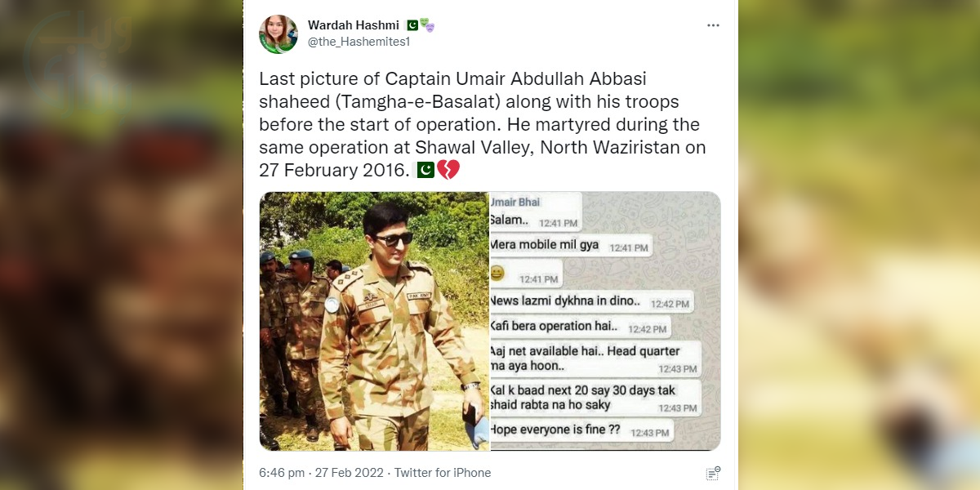The image size is (980, 490).
Task: Open the WhatsApp chat screenshot image
Action: coord(604,321)
